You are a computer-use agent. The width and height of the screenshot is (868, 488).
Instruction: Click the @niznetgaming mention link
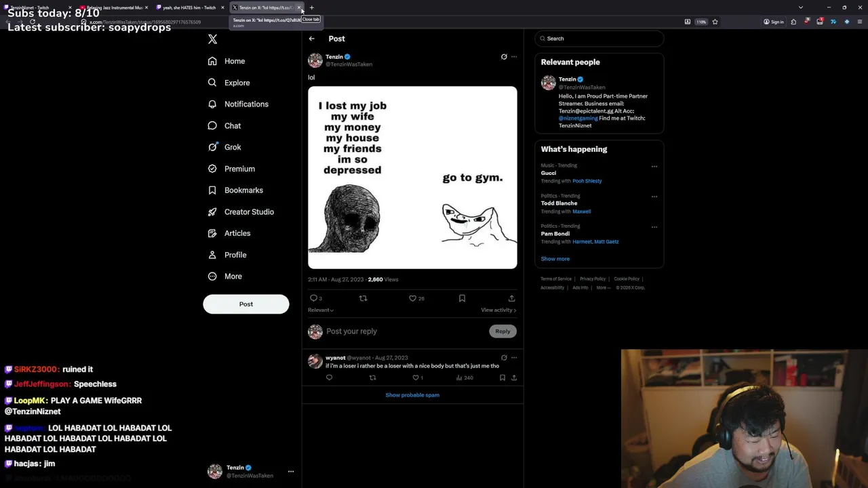coord(578,119)
